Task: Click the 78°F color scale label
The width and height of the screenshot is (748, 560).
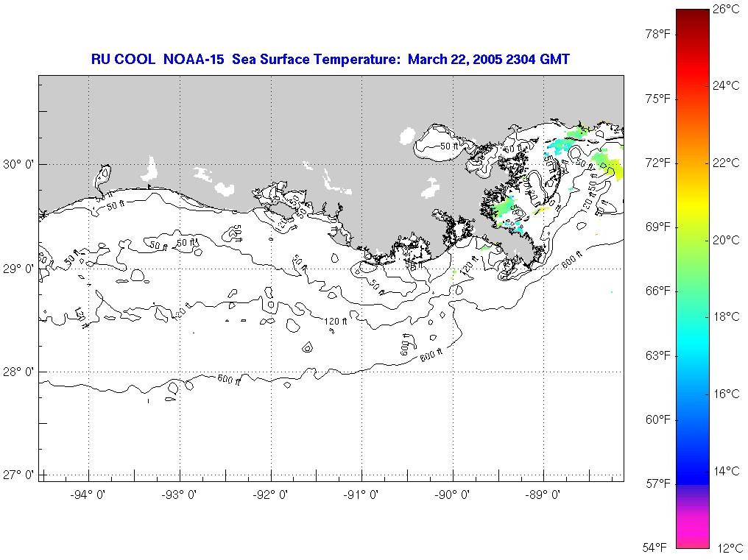Action: [658, 35]
